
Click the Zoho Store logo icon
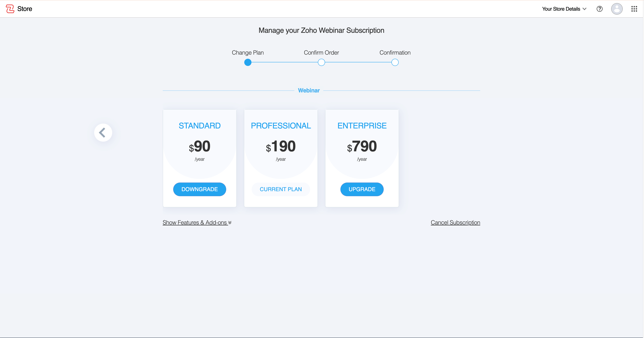[x=10, y=9]
